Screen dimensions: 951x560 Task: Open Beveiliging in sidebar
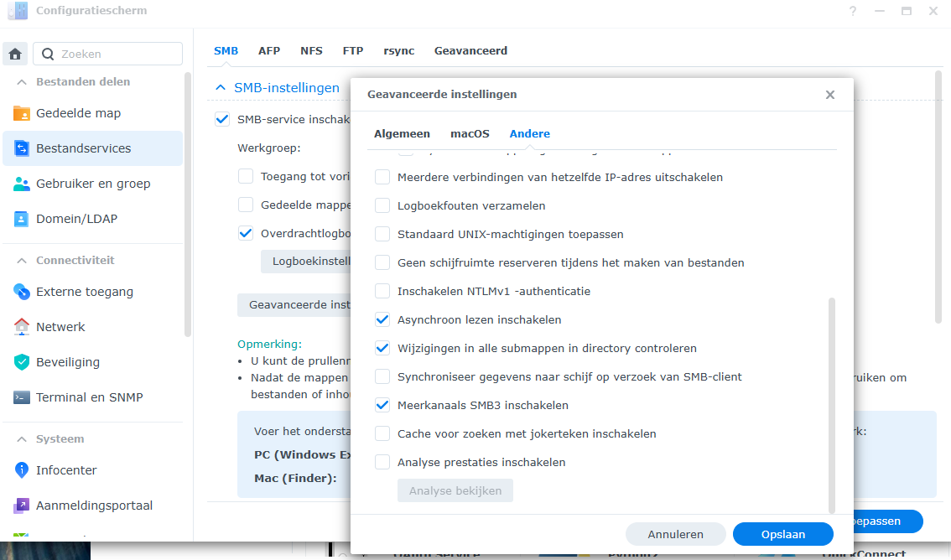92,362
